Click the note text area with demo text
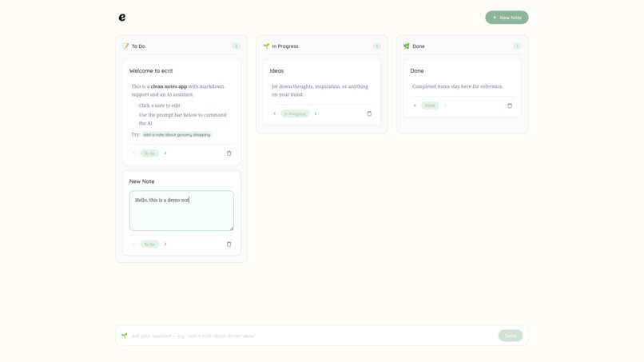 tap(181, 211)
